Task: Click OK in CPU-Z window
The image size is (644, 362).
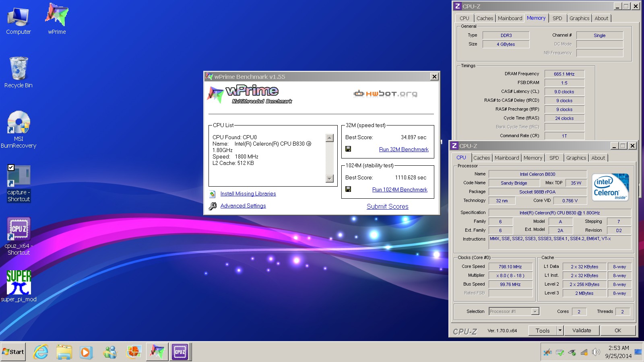Action: pyautogui.click(x=618, y=330)
